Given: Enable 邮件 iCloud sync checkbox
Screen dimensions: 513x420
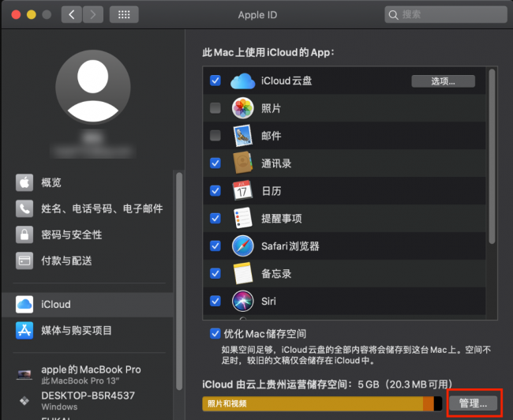Looking at the screenshot, I should click(215, 136).
